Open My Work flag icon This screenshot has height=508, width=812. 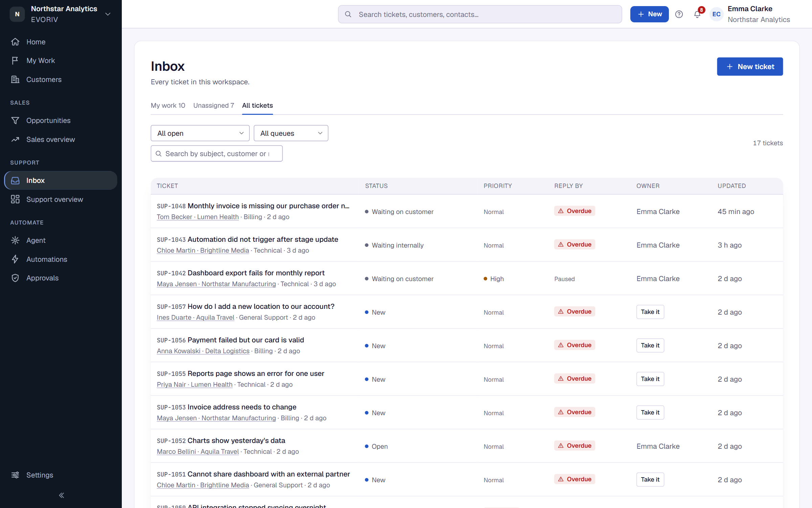click(x=15, y=61)
